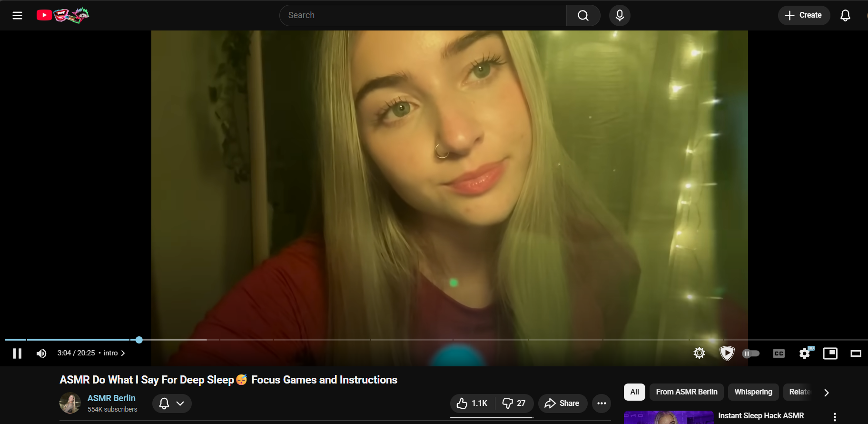This screenshot has width=868, height=424.
Task: Select the Whispering filter chip
Action: (753, 392)
